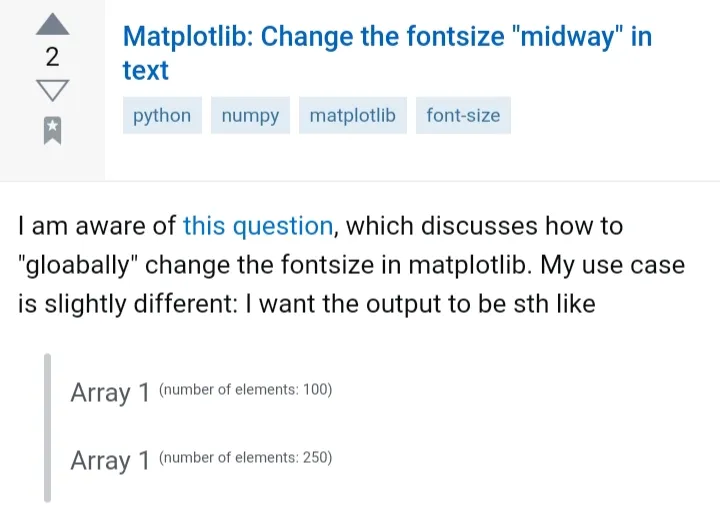Open the numpy tag

coord(250,116)
